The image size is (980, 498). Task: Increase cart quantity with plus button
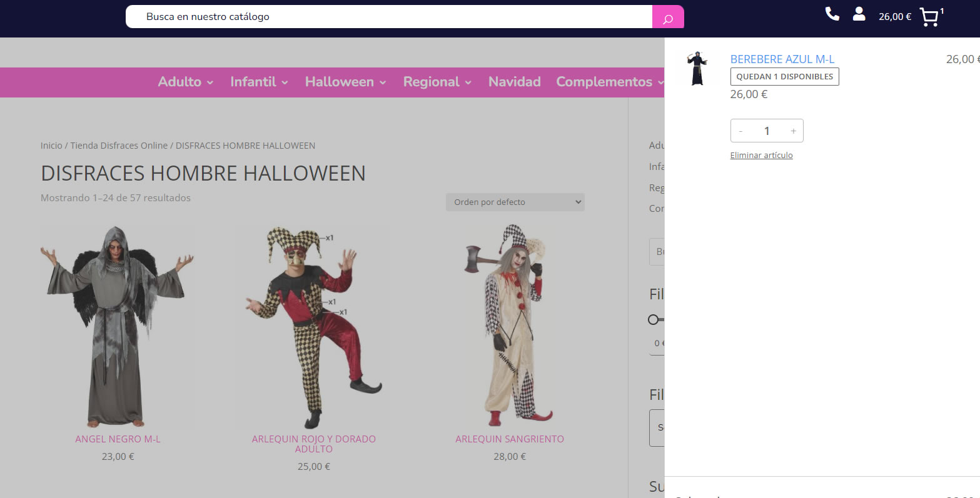point(793,131)
